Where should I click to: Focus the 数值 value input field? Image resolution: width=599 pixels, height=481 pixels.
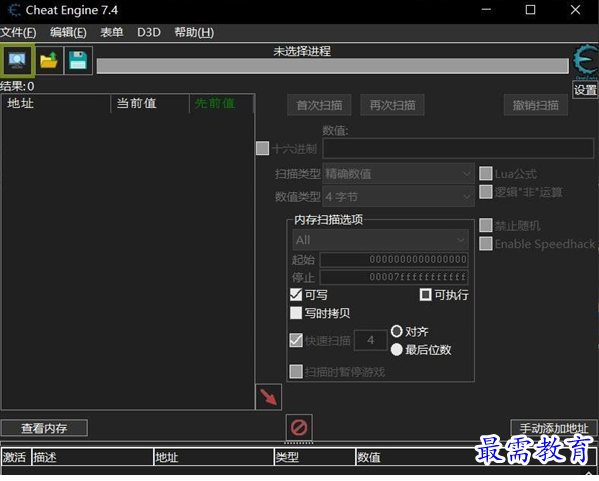(x=458, y=148)
